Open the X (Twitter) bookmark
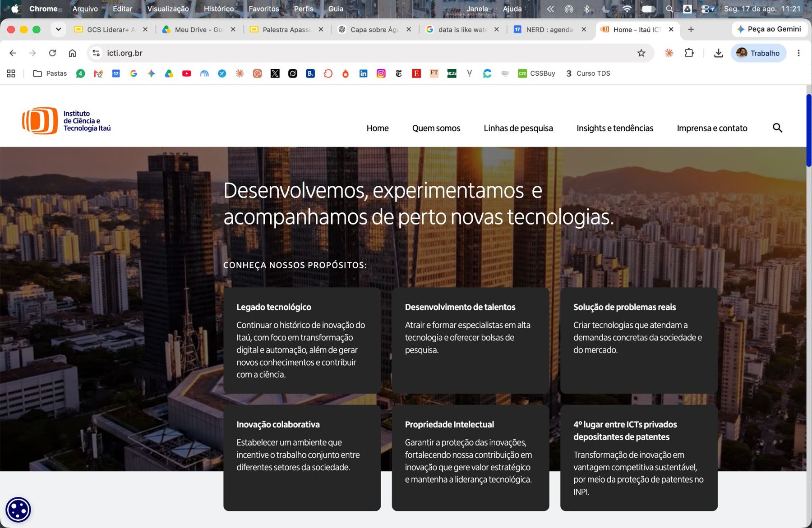 point(275,73)
